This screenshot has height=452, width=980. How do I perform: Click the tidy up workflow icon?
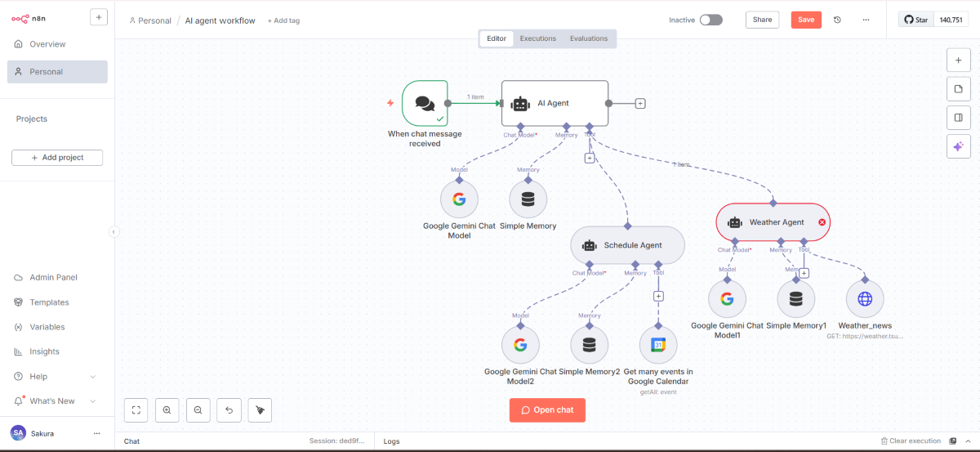click(x=260, y=409)
